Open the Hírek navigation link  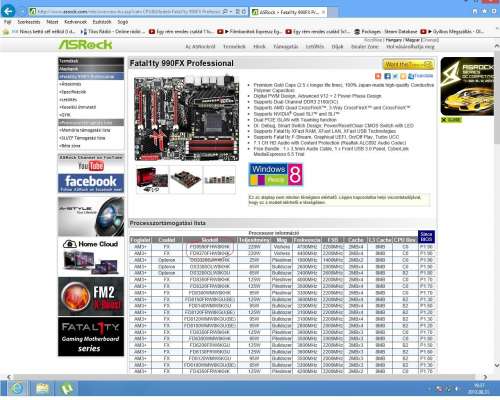(259, 47)
